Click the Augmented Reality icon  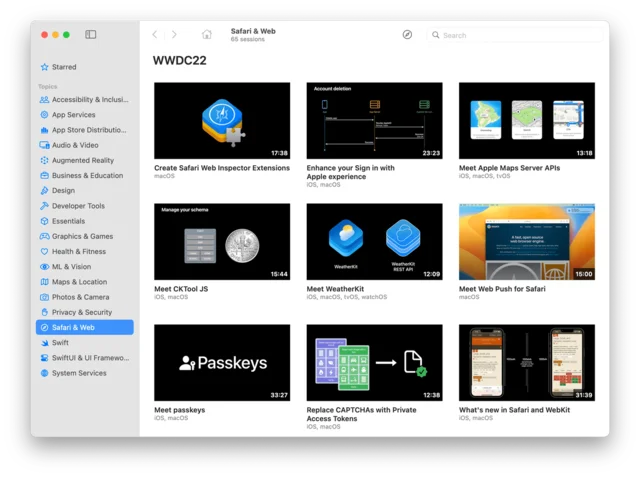(44, 160)
